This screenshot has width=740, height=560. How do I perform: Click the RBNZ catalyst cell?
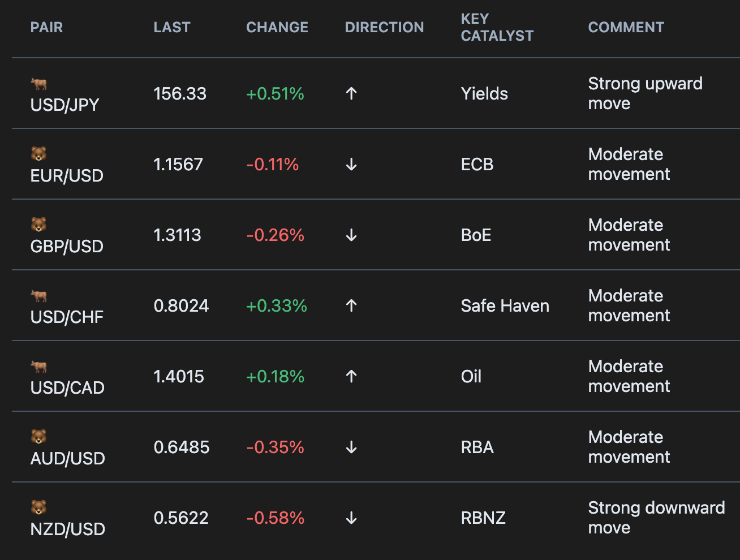point(483,518)
